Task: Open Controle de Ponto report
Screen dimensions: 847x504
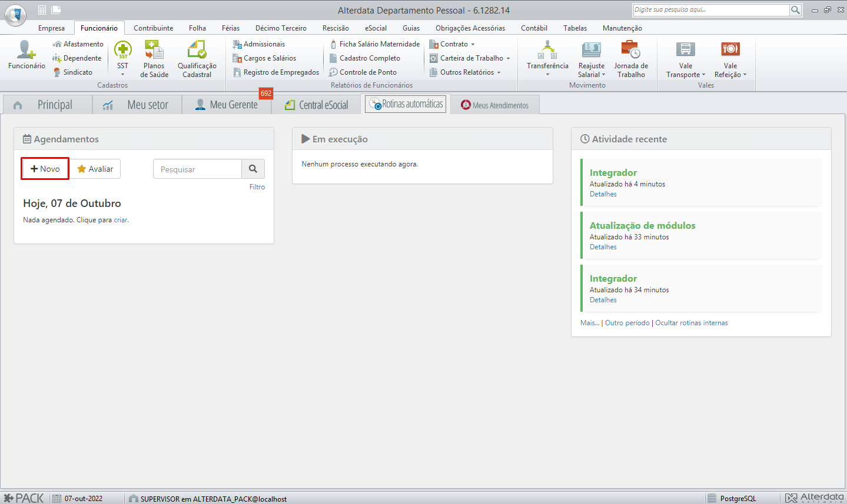Action: click(363, 72)
